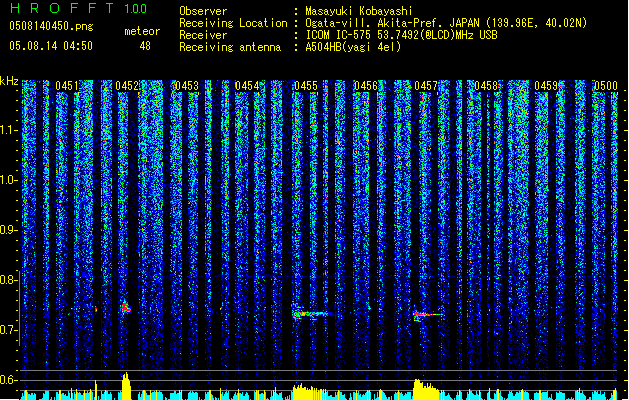The width and height of the screenshot is (629, 400).
Task: Click the HROFFT 1.0.0 title text
Action: point(78,8)
